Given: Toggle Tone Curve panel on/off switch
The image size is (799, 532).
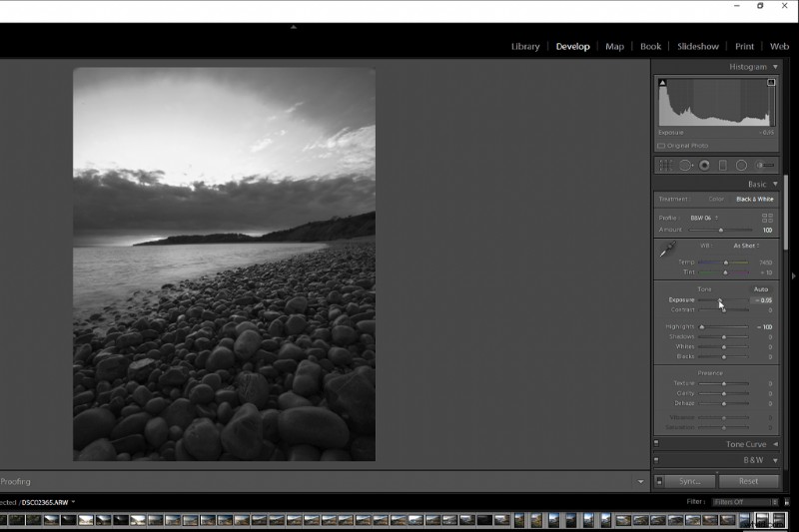Looking at the screenshot, I should tap(656, 444).
